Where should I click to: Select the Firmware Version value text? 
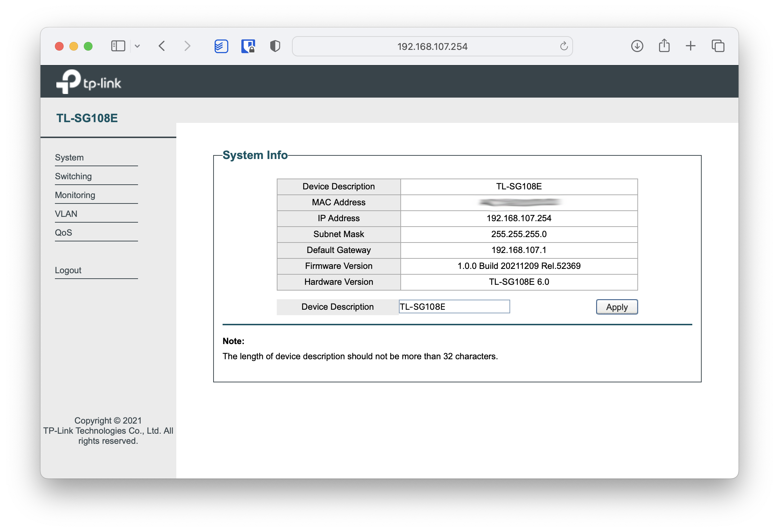[519, 266]
